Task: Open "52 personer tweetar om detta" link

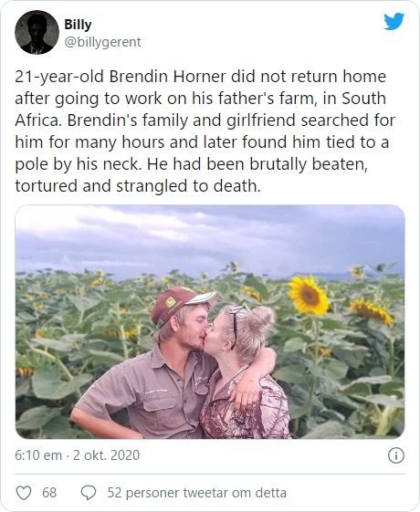Action: 197,493
